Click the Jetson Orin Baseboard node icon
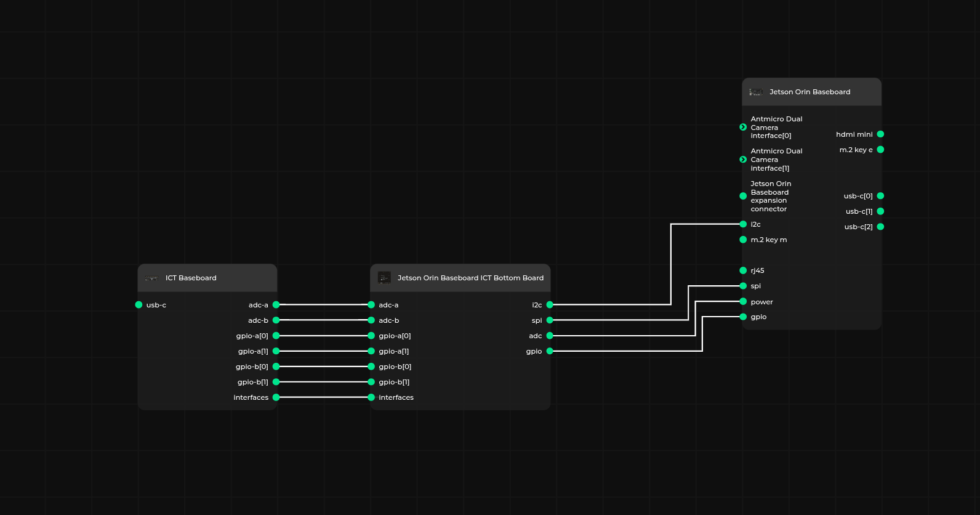This screenshot has width=980, height=515. (x=756, y=92)
